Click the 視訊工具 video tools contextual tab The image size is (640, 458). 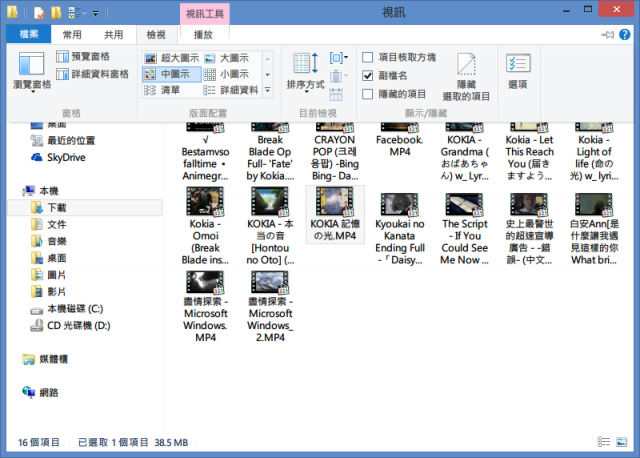pos(205,14)
